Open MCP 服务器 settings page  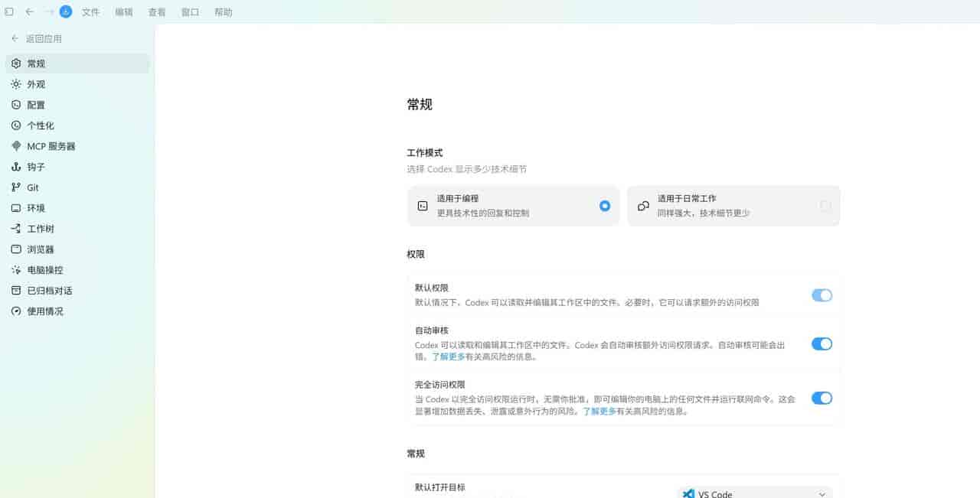pyautogui.click(x=77, y=146)
